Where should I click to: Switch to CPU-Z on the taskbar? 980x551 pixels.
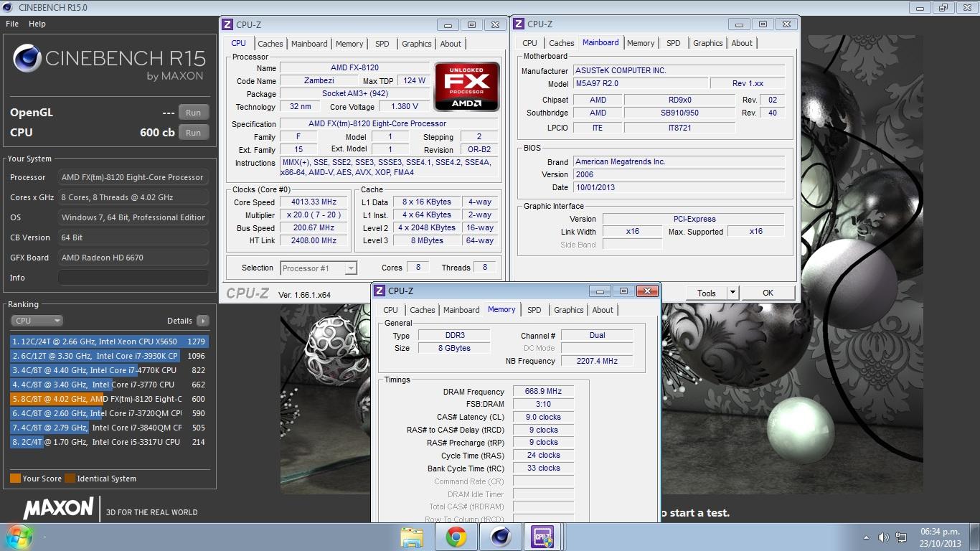coord(542,537)
